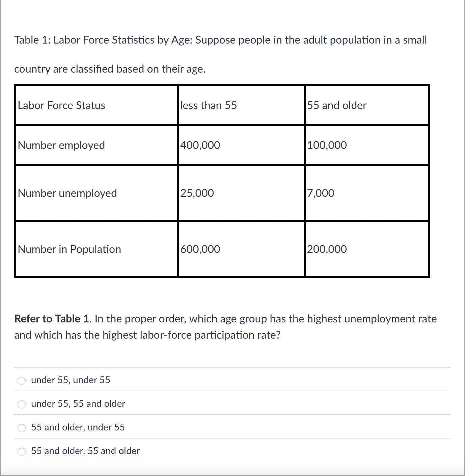Select the '55 and older, 55 and older' option
The image size is (465, 476).
click(x=21, y=451)
